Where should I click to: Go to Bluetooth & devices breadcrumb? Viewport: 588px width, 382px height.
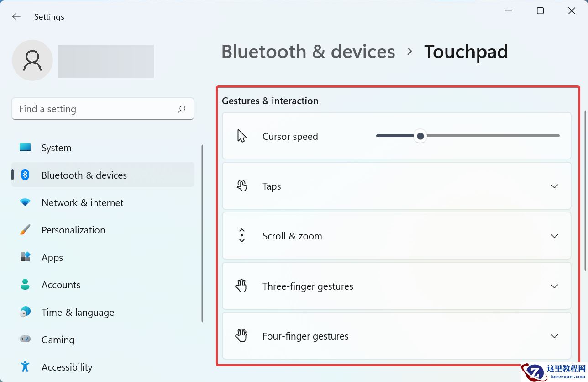point(308,52)
